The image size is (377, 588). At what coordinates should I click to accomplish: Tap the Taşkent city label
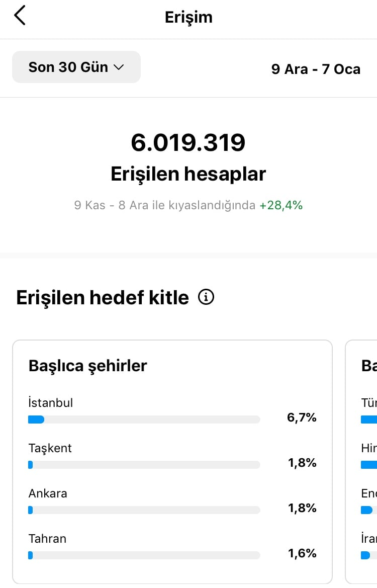coord(50,448)
